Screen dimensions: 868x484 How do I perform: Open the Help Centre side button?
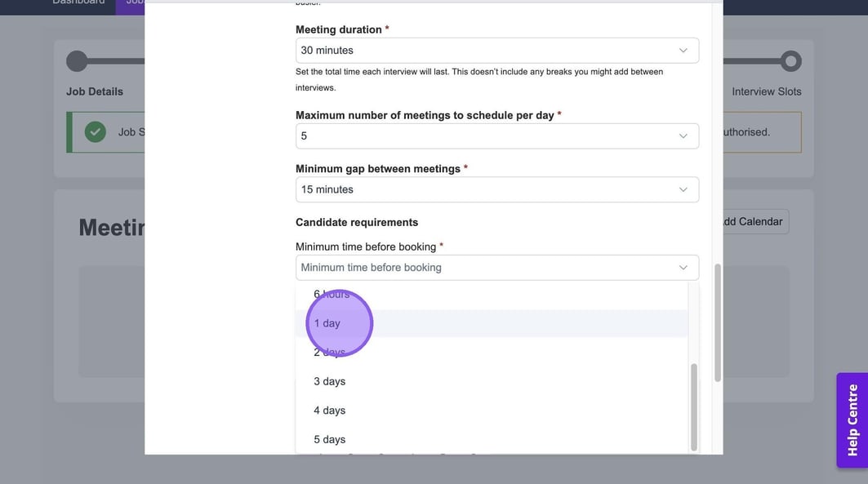852,420
